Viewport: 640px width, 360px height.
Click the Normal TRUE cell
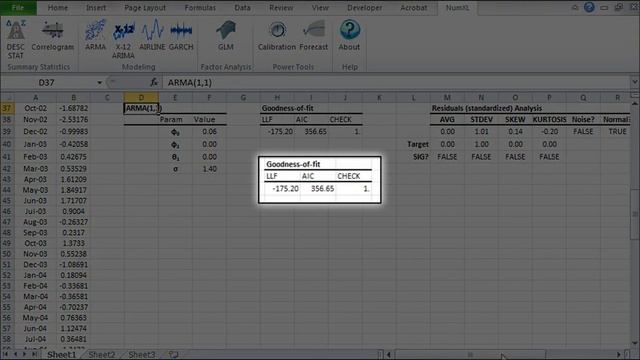pos(617,131)
